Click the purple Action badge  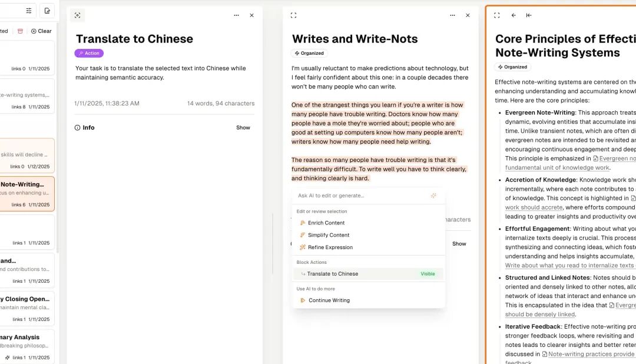click(89, 53)
